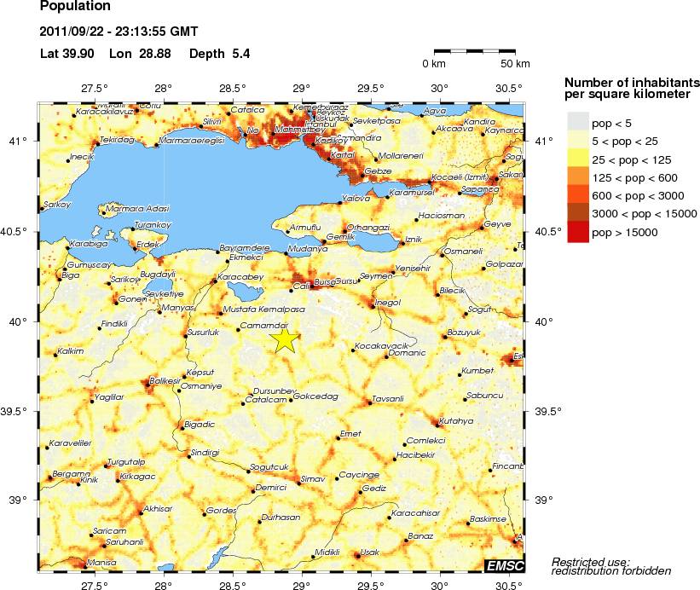700x590 pixels.
Task: Click the EMSC logo in map corner
Action: 504,565
